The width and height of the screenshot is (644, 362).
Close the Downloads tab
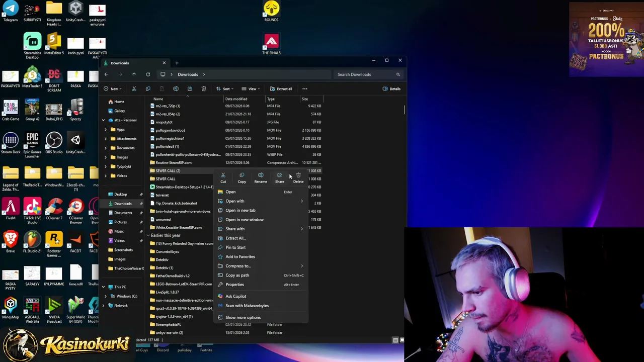pos(164,63)
